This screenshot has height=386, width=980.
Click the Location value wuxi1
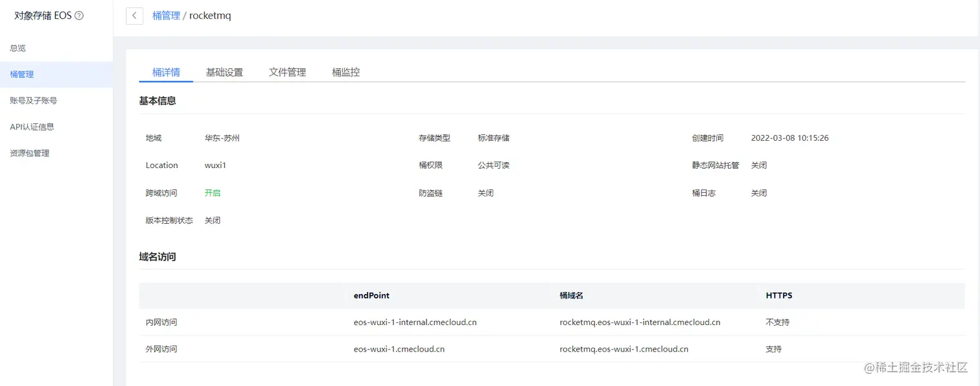click(x=215, y=165)
